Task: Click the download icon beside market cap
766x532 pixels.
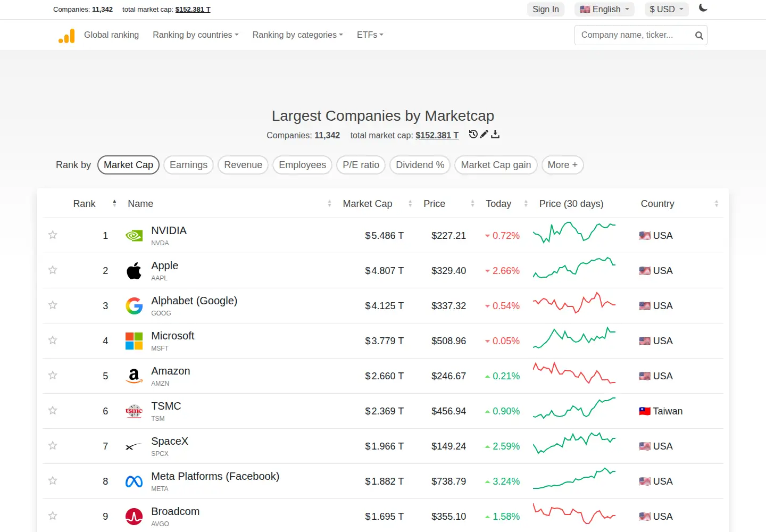Action: (495, 134)
